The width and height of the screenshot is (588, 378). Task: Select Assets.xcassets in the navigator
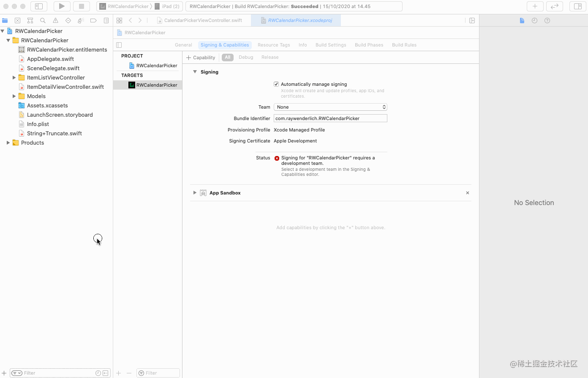click(x=47, y=105)
